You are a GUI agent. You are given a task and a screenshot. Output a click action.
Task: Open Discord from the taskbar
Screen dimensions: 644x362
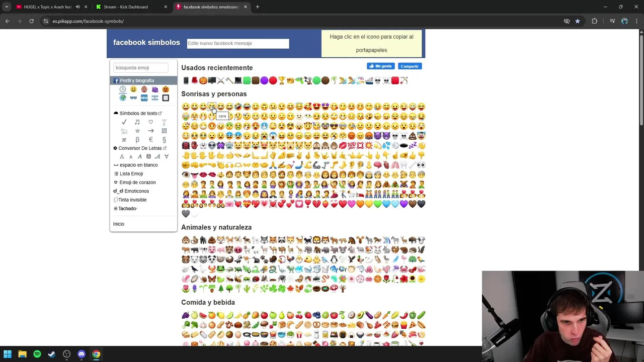tap(82, 354)
